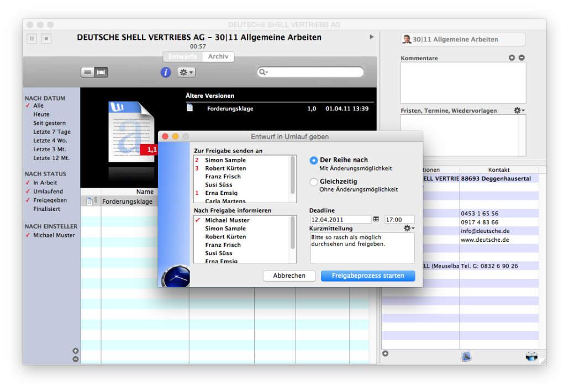The width and height of the screenshot is (569, 392).
Task: Open the gear dropdown beside Kurzmitteilung
Action: (407, 228)
